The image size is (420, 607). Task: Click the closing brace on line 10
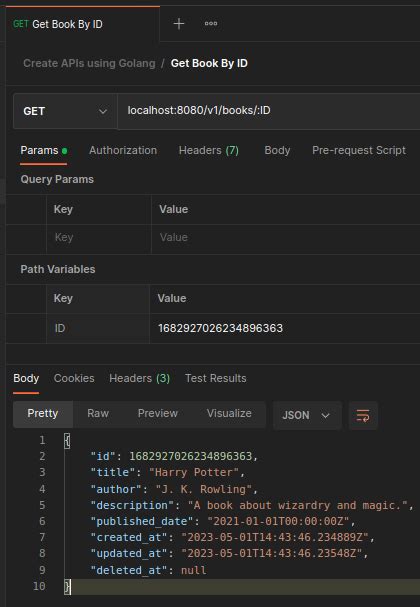pyautogui.click(x=67, y=586)
